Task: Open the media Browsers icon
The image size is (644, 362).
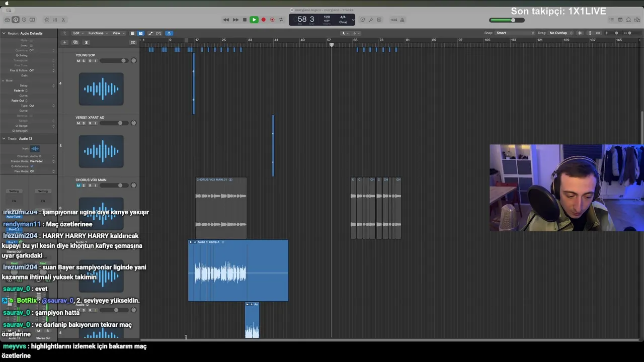Action: 636,20
